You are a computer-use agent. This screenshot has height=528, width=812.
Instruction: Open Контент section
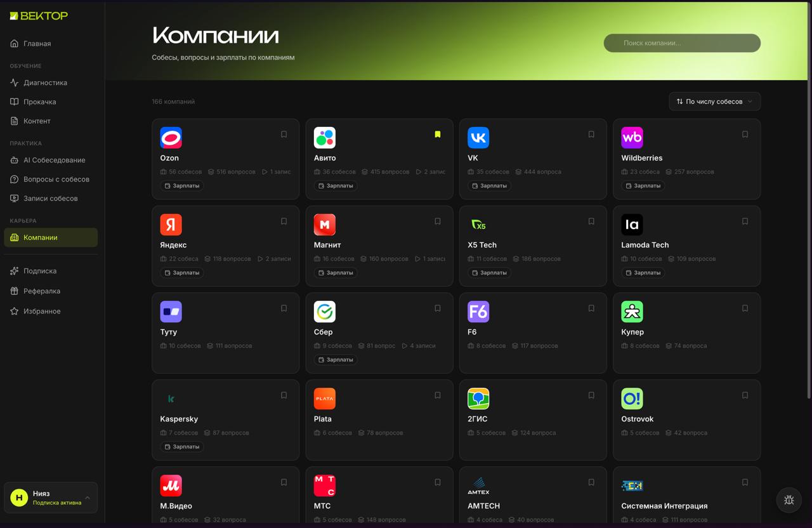[51, 121]
